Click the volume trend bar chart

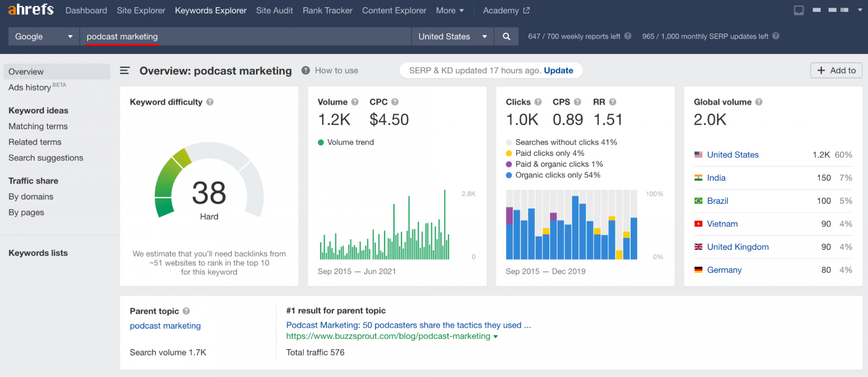(385, 225)
